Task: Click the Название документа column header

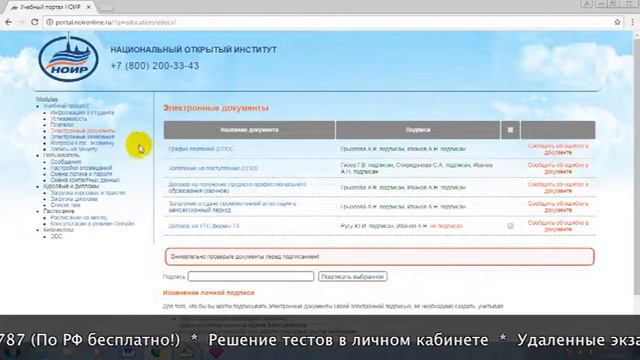Action: coord(249,130)
